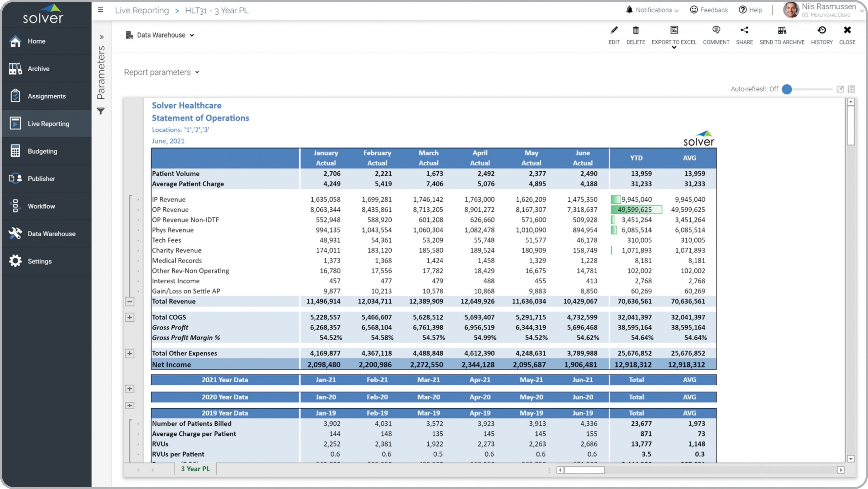Collapse the Total Revenue row group
The width and height of the screenshot is (868, 489).
click(130, 301)
